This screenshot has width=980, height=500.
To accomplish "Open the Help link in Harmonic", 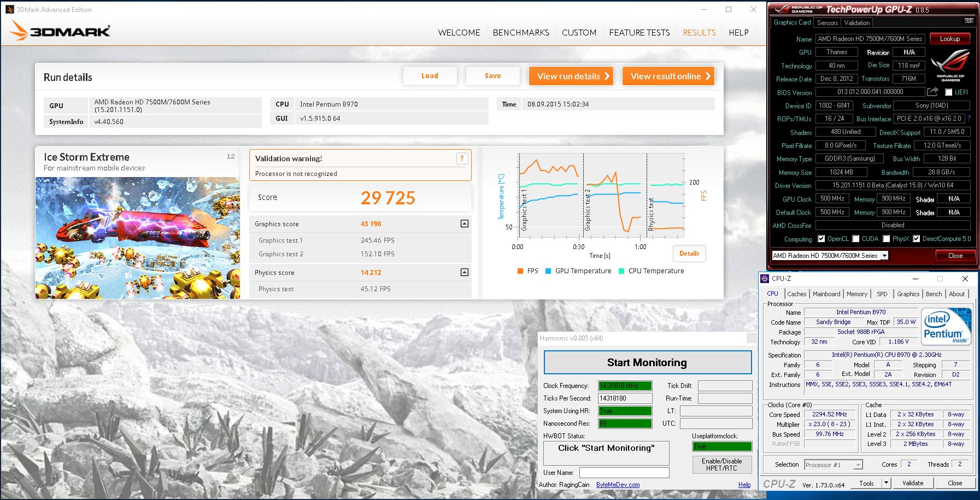I will click(744, 485).
